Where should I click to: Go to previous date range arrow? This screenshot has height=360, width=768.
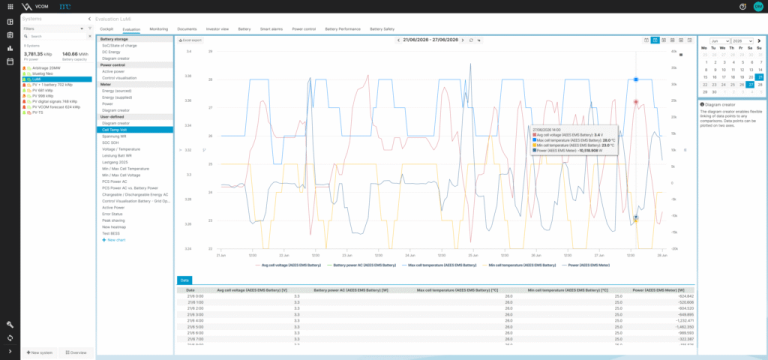point(398,40)
